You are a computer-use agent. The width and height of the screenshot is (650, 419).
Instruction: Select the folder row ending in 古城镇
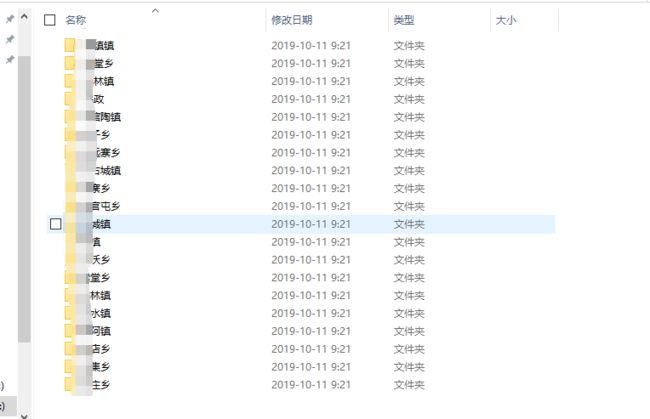(x=301, y=170)
